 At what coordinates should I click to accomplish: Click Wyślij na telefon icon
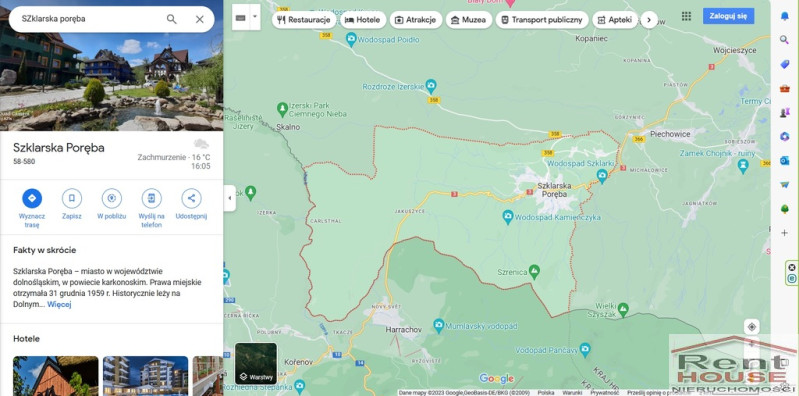click(151, 198)
